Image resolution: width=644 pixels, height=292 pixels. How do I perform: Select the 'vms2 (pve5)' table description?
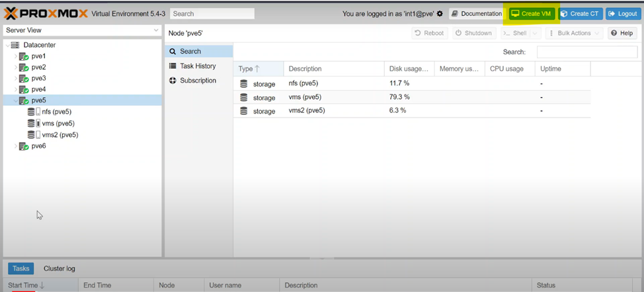[x=307, y=110]
